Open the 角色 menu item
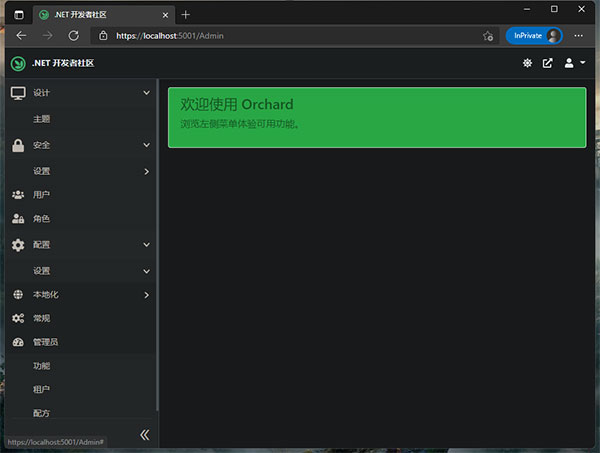The image size is (600, 453). (x=41, y=218)
